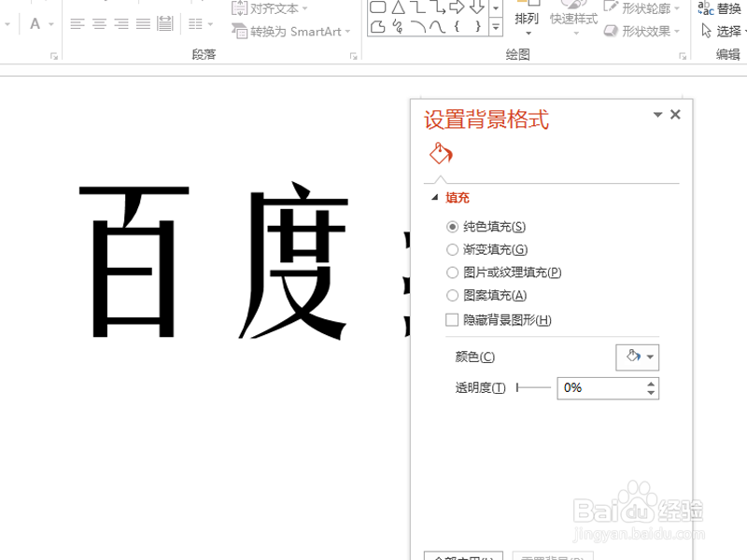Image resolution: width=747 pixels, height=560 pixels.
Task: Insert the left brace shape
Action: coord(457,26)
